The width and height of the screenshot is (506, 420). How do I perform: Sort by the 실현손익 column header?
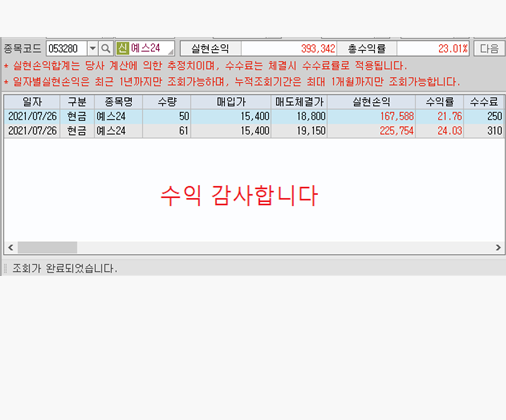click(x=371, y=102)
